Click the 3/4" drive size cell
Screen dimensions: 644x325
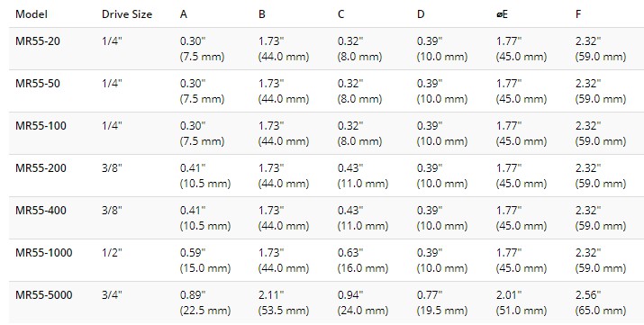(112, 294)
